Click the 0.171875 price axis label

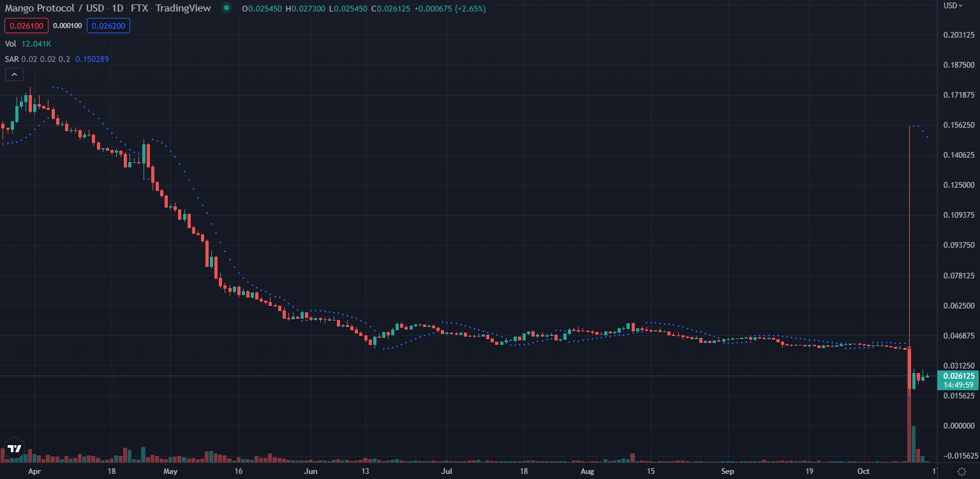point(959,95)
